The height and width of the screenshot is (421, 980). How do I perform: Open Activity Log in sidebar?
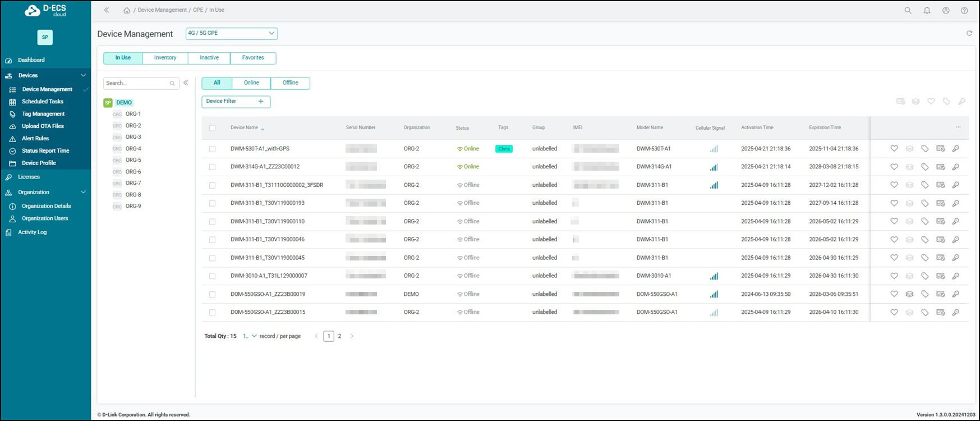(x=33, y=232)
